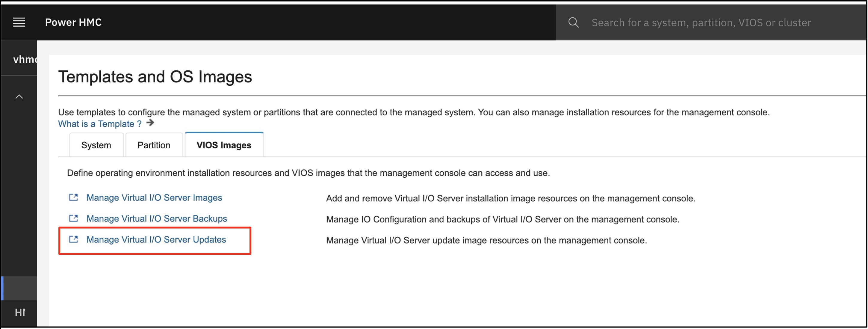Collapse the sidebar section using the chevron

tap(19, 96)
